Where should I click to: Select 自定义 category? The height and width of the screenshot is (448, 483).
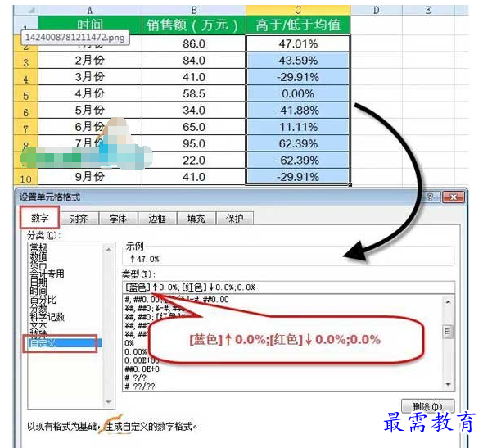point(65,343)
